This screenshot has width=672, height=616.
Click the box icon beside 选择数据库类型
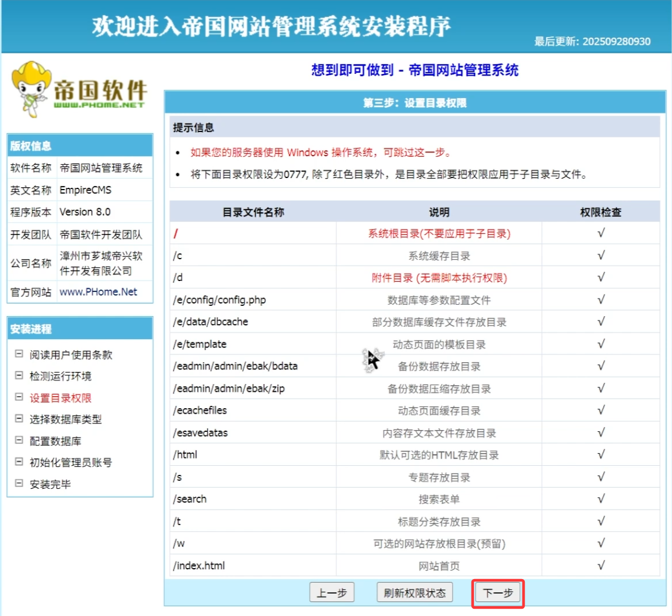[x=19, y=419]
